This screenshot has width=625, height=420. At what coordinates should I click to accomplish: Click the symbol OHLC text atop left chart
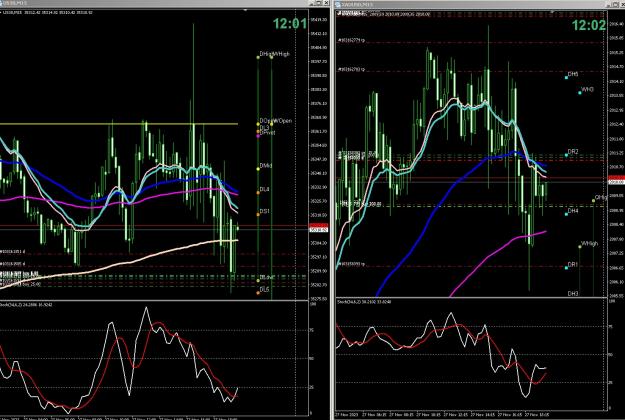47,13
